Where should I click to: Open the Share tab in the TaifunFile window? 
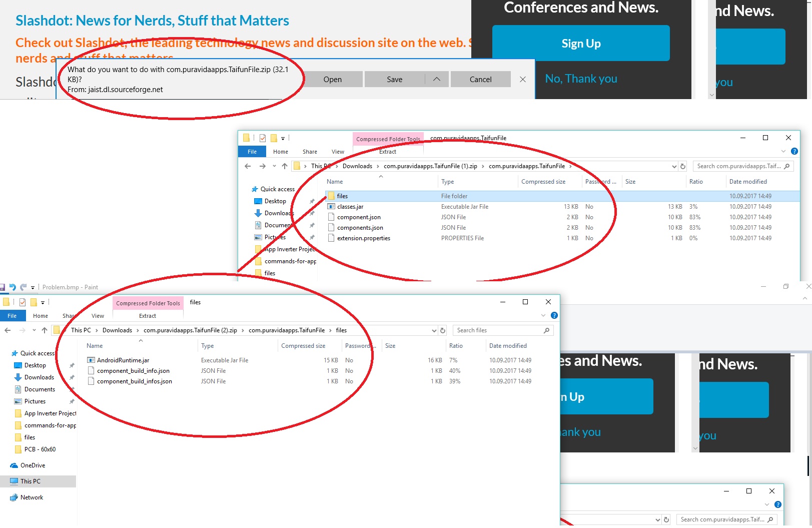pos(310,152)
